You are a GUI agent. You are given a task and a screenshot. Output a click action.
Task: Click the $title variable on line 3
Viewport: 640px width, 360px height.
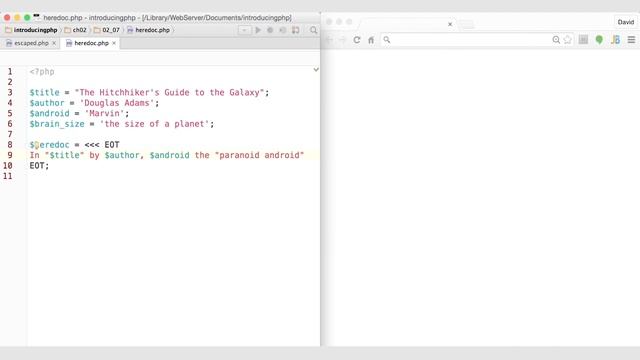(44, 93)
